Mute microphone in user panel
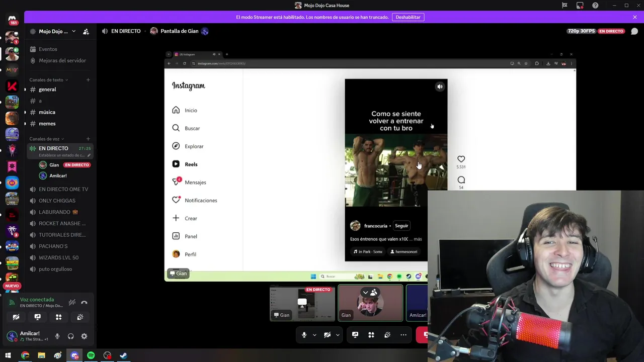The width and height of the screenshot is (644, 362). coord(57,336)
